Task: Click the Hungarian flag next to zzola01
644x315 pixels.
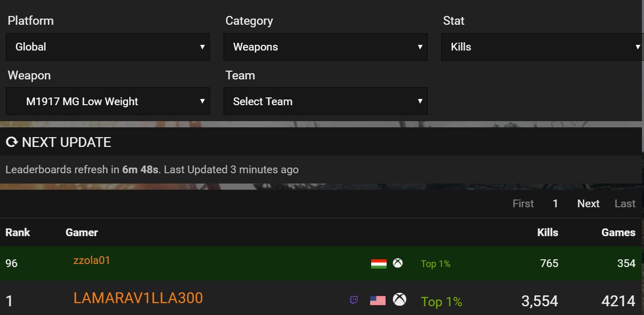Action: click(379, 263)
